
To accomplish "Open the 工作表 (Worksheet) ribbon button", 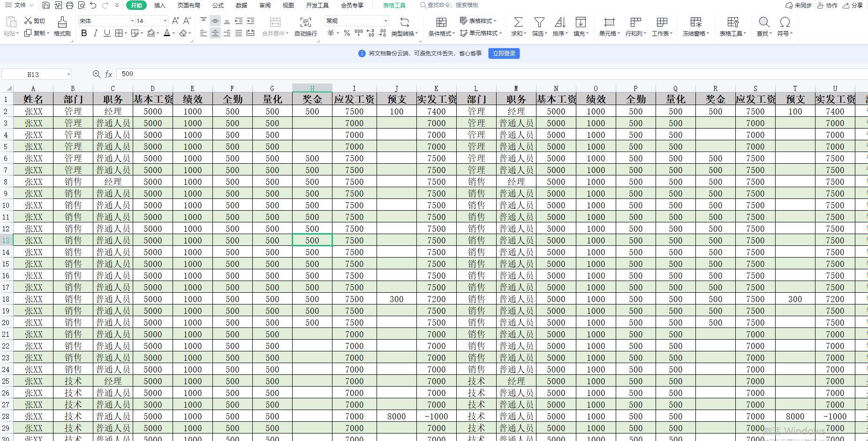I will [x=662, y=26].
